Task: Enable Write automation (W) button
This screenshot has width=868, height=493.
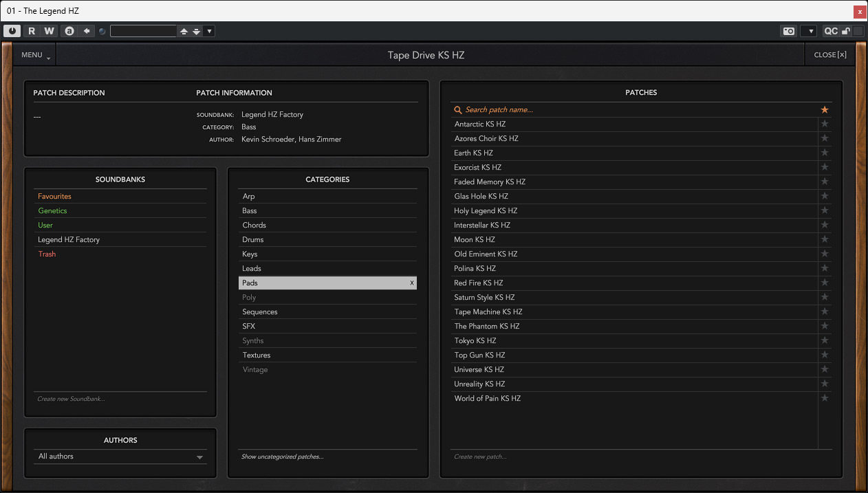Action: (49, 31)
